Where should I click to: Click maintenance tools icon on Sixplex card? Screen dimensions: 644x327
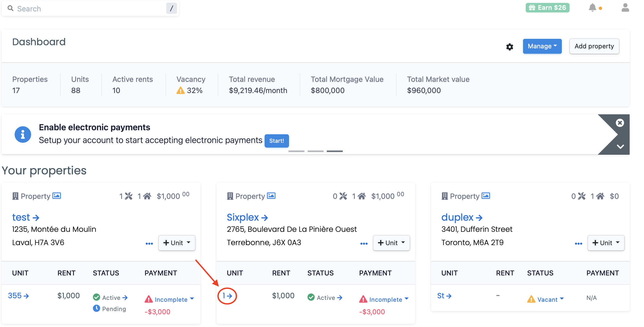click(343, 196)
